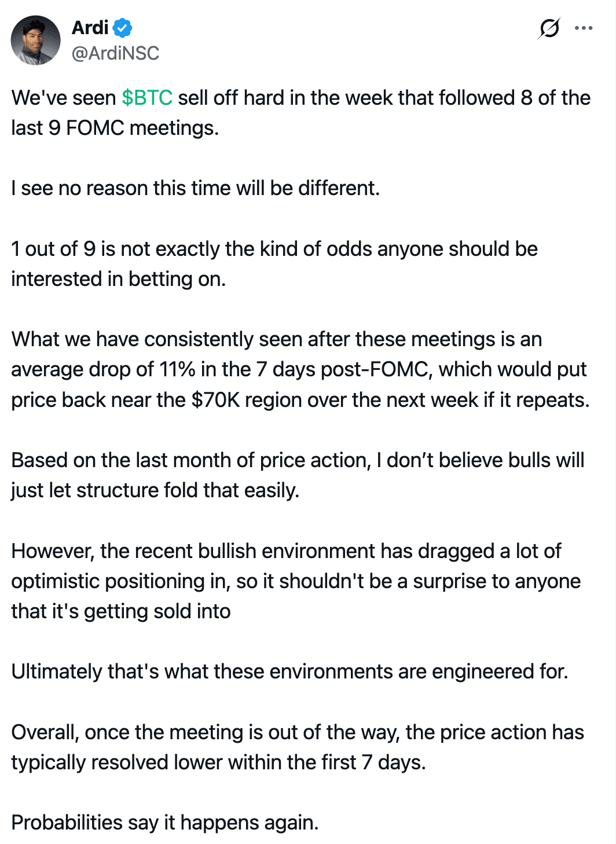Click the 'average drop of 11%' text
The width and height of the screenshot is (616, 844).
click(104, 369)
